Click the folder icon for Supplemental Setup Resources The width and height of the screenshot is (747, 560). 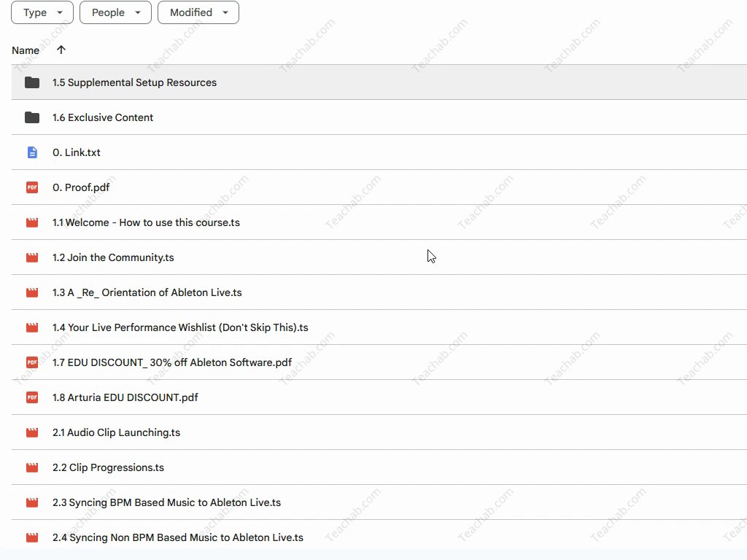32,82
